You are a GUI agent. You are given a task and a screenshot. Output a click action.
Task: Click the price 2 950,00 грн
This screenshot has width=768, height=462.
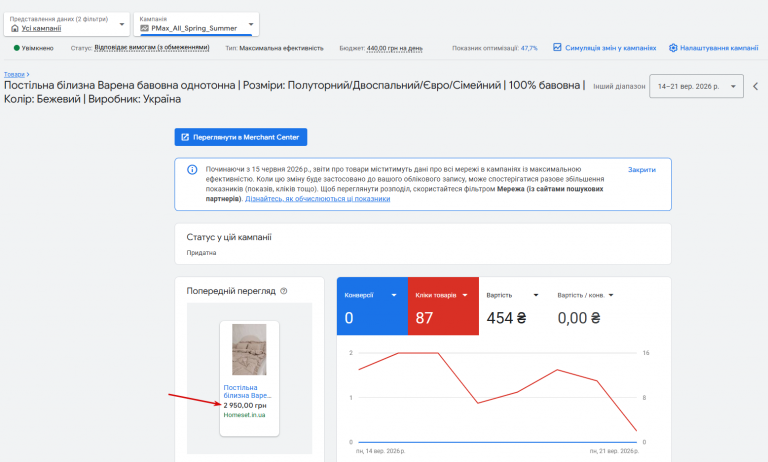click(245, 406)
